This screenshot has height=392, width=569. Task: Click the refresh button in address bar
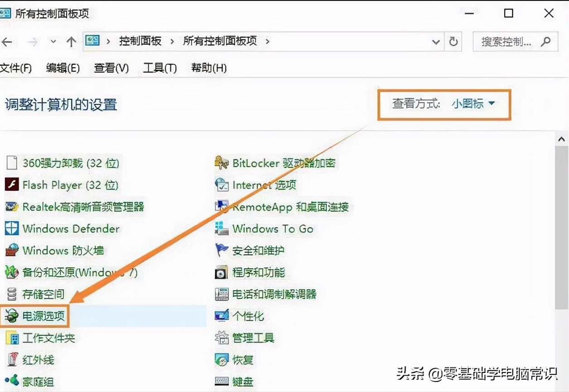(453, 42)
